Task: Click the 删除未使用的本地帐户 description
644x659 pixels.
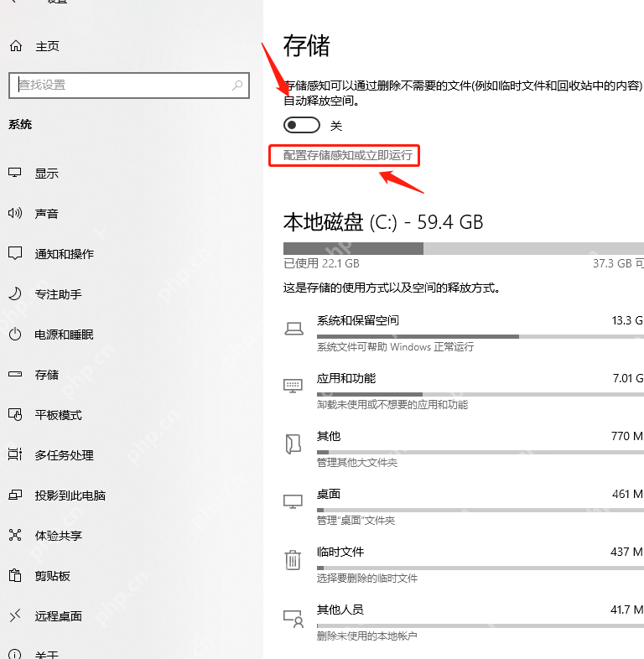Action: 367,636
